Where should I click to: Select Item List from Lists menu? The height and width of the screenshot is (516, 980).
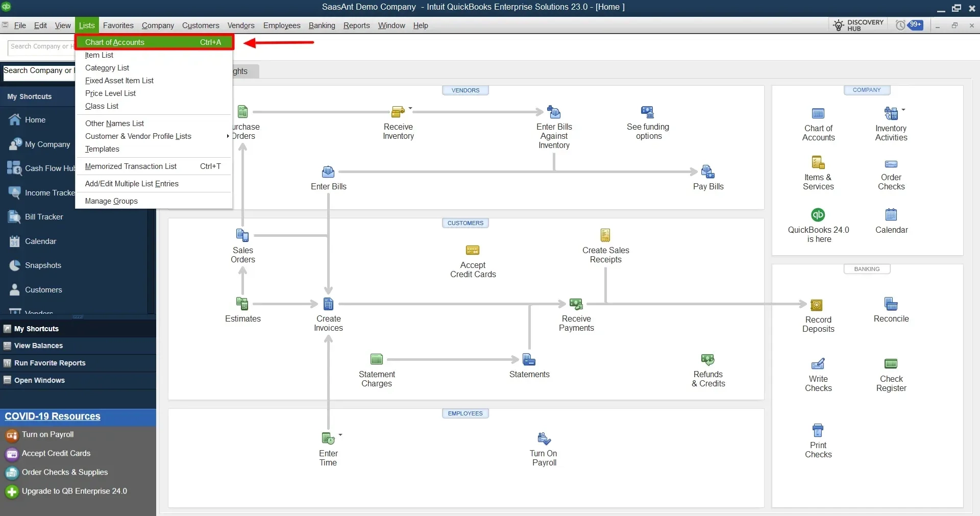(154, 55)
